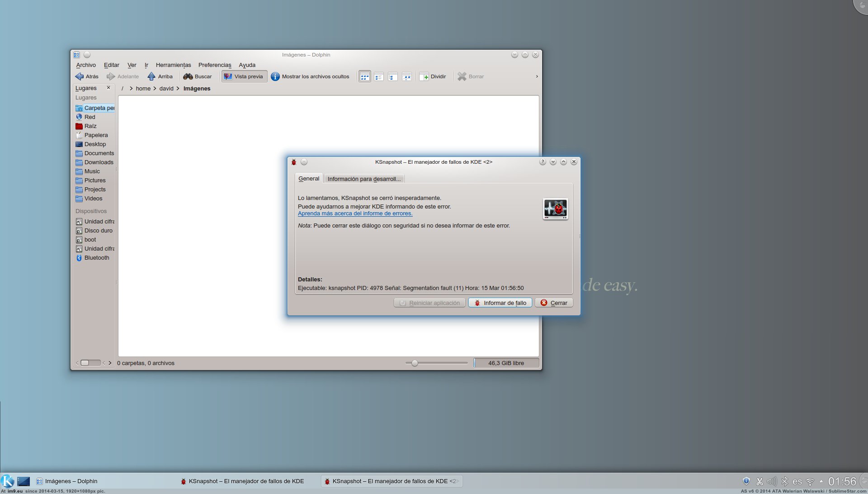Click Dividir to split the view
This screenshot has width=868, height=494.
pyautogui.click(x=433, y=76)
